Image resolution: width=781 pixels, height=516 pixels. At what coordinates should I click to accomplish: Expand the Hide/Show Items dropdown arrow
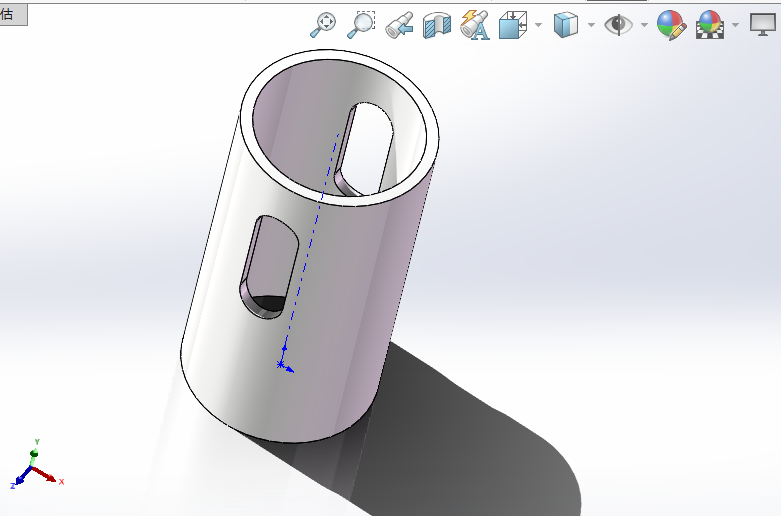644,25
